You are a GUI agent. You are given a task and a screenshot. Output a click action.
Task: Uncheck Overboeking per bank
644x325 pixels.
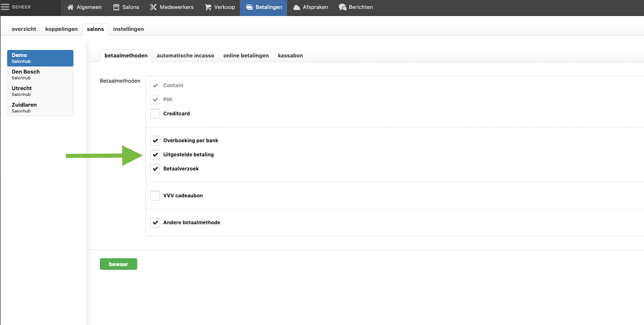pos(155,140)
